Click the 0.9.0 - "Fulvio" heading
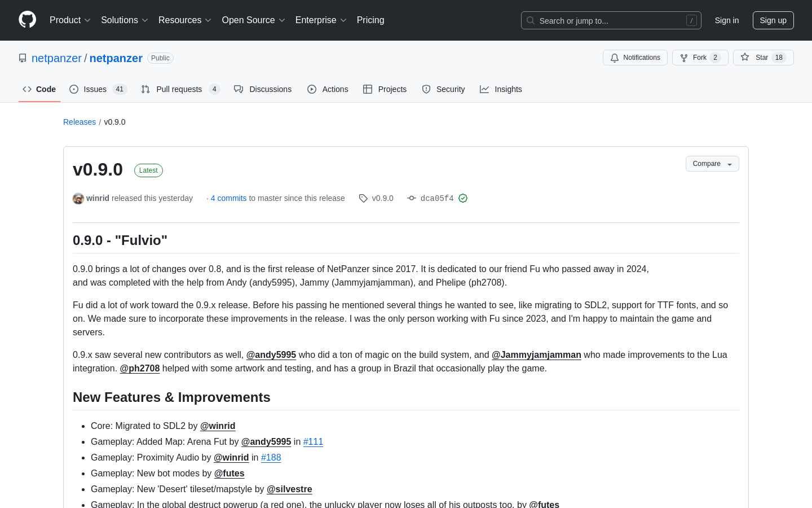This screenshot has height=508, width=812. [120, 240]
